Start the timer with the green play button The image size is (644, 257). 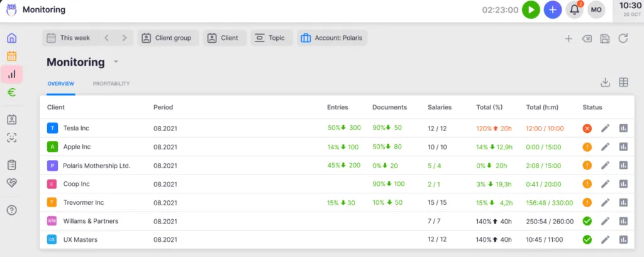[531, 10]
